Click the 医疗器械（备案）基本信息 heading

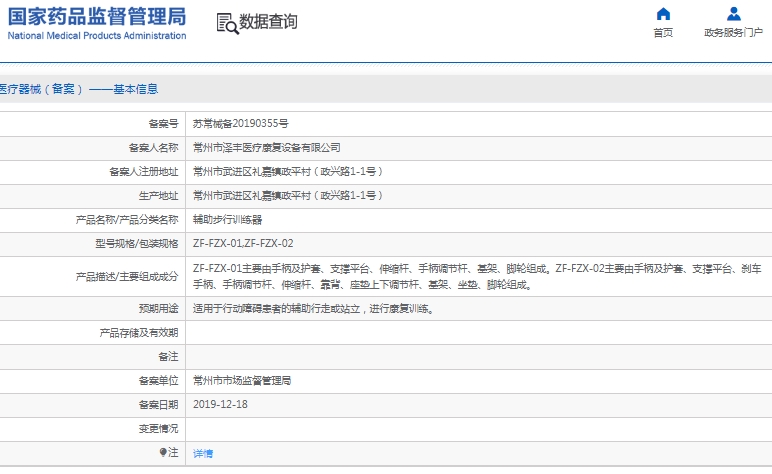click(x=78, y=89)
